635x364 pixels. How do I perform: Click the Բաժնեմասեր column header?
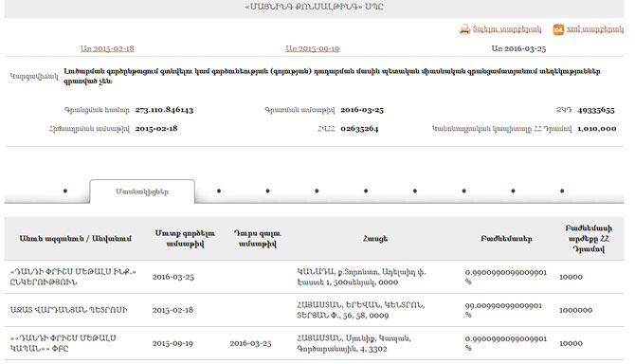pos(506,239)
